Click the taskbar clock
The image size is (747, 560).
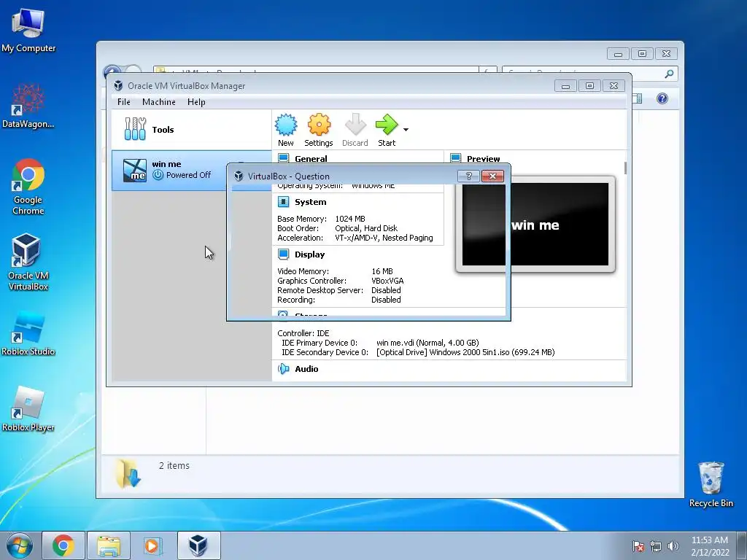click(710, 546)
